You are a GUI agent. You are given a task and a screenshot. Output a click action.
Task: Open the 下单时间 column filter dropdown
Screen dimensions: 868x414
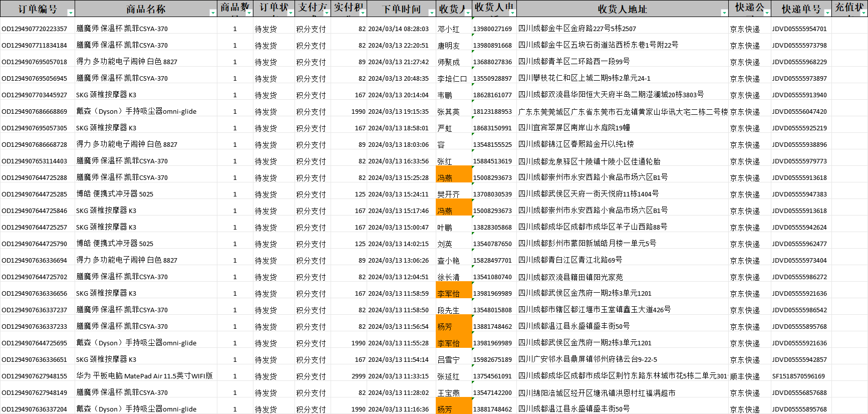pos(432,13)
